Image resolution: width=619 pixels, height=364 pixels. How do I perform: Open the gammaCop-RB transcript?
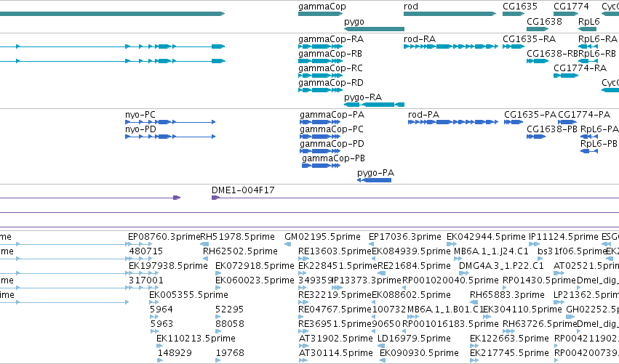[330, 54]
